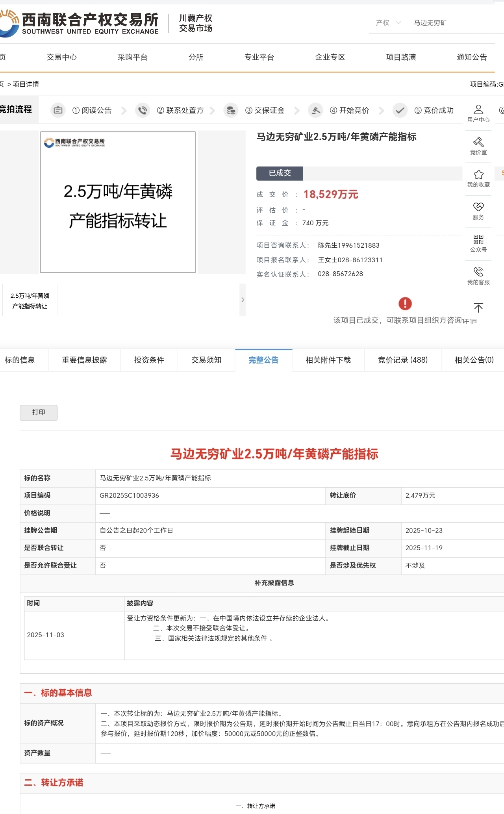Open the 企业专区 menu

pos(330,57)
